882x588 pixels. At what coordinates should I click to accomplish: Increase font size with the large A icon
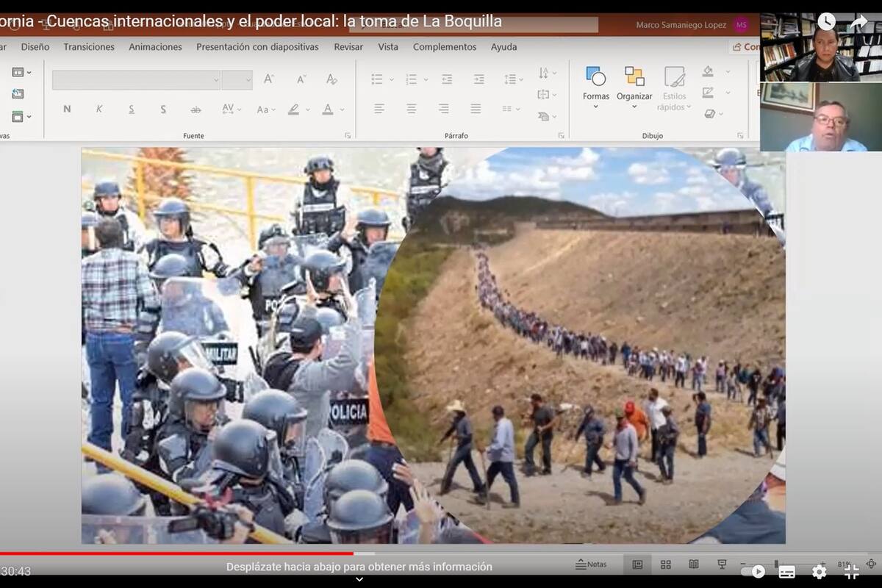(269, 79)
